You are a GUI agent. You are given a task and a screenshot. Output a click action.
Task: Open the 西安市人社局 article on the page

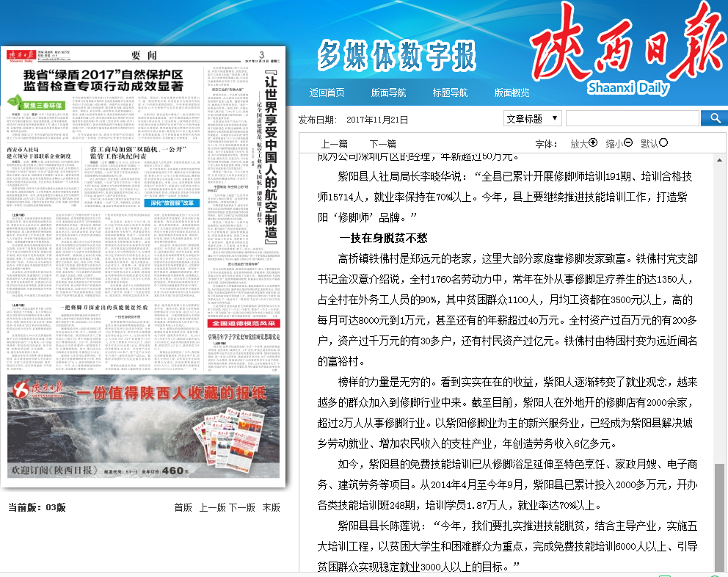tap(39, 153)
